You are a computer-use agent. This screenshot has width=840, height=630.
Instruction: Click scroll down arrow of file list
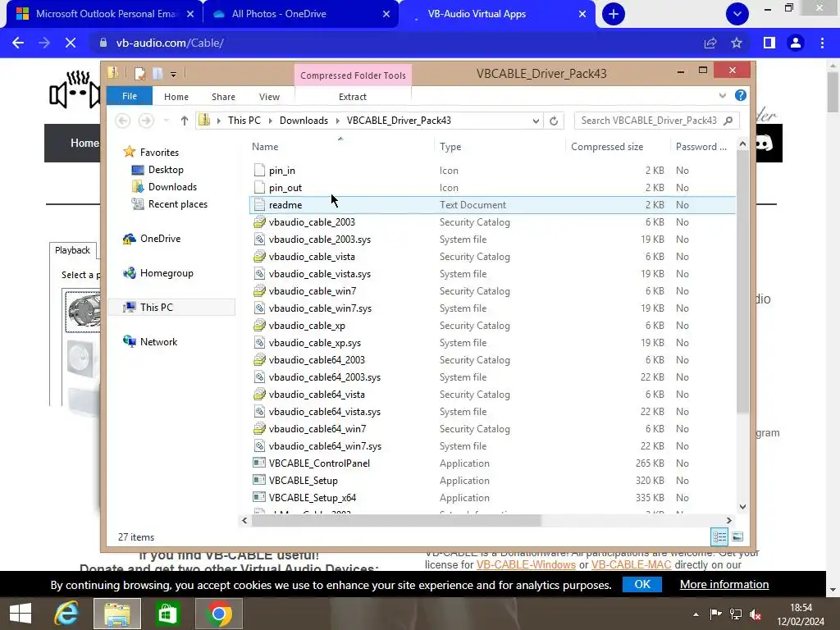[x=742, y=506]
